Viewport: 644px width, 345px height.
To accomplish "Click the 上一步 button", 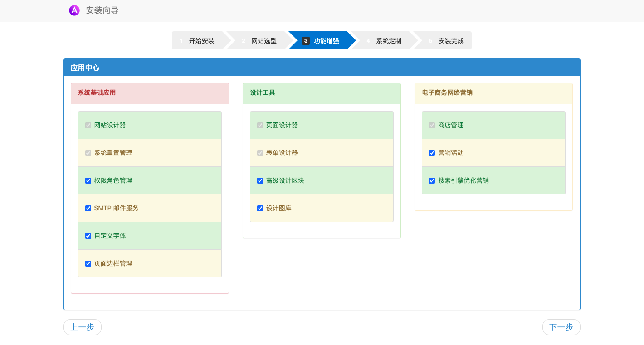I will [x=83, y=327].
